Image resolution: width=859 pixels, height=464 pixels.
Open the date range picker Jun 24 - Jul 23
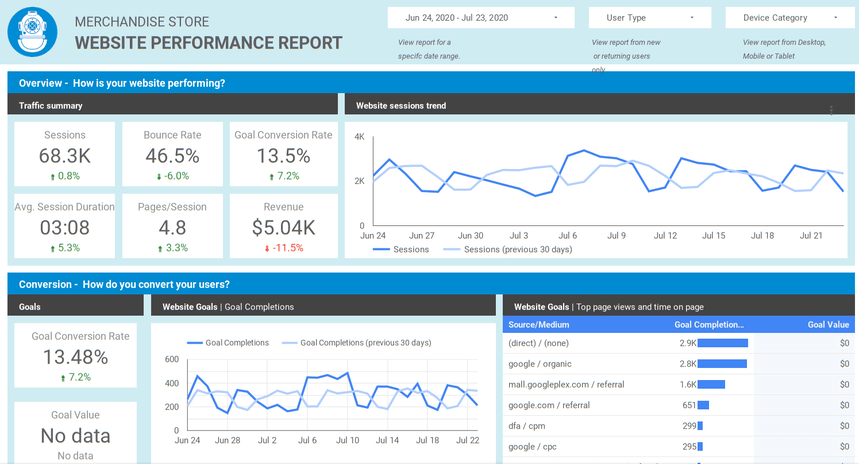coord(481,18)
